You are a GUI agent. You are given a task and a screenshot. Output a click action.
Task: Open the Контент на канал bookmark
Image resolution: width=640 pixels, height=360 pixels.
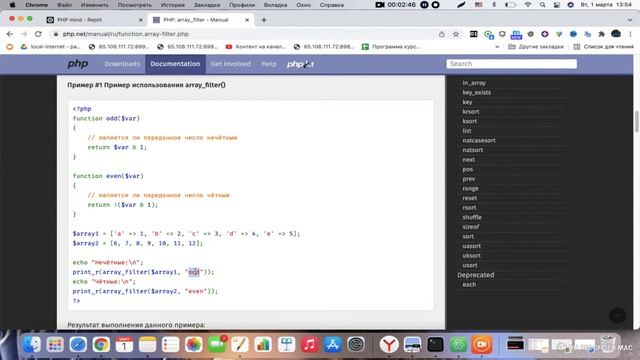256,47
